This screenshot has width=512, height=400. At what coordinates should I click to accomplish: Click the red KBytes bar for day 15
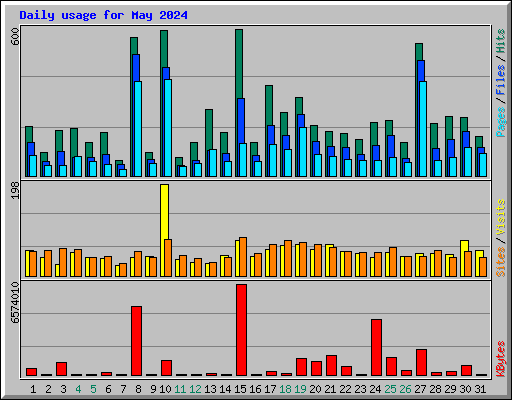(242, 330)
